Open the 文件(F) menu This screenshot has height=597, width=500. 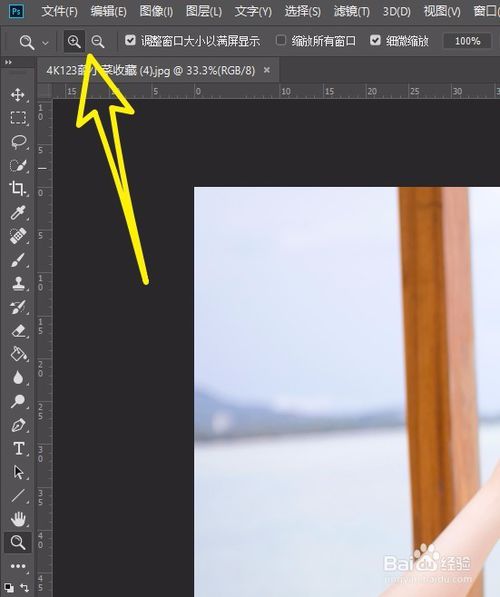point(59,12)
